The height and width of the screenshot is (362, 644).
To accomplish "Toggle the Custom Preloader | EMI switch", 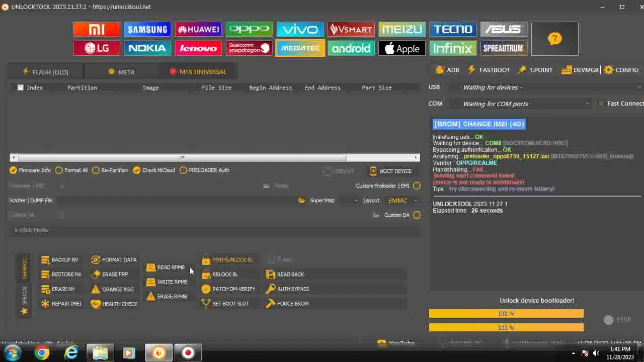I will pos(417,186).
